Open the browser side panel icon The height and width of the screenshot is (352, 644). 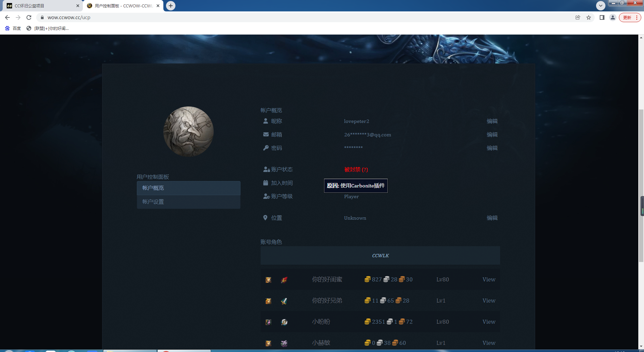(602, 17)
